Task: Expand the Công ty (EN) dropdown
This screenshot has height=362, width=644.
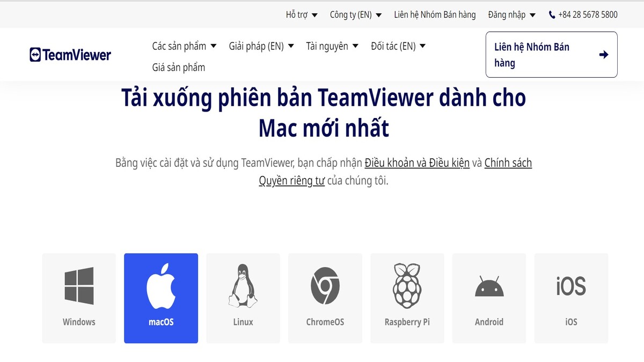Action: (x=356, y=15)
